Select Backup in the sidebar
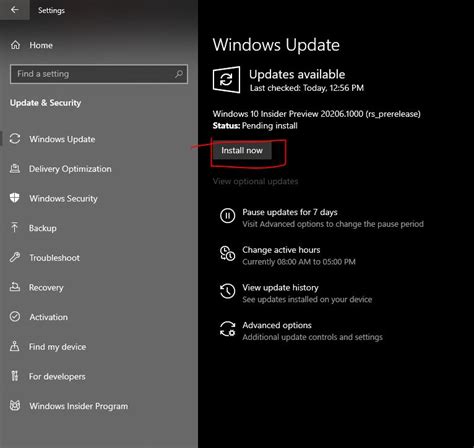Image resolution: width=474 pixels, height=448 pixels. coord(43,228)
